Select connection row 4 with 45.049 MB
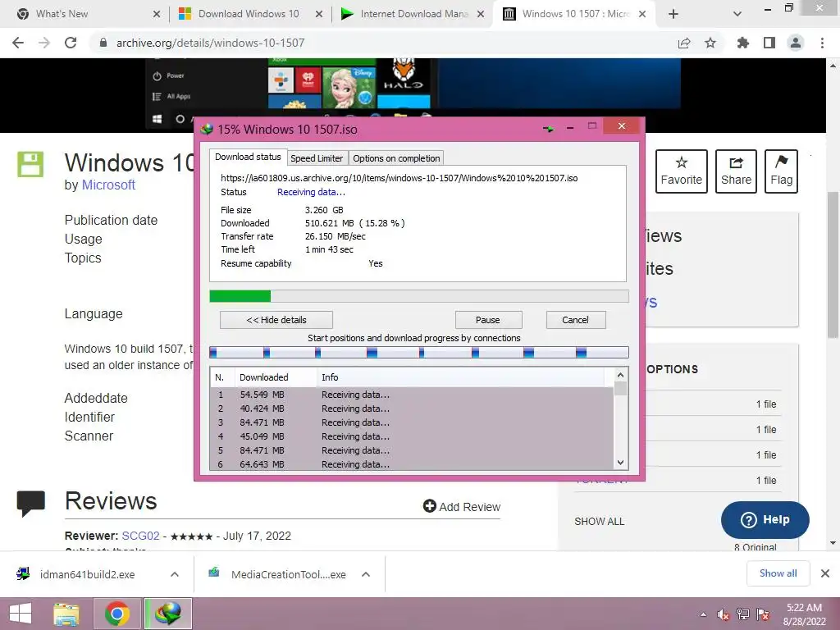Screen dimensions: 840x630 coord(412,436)
